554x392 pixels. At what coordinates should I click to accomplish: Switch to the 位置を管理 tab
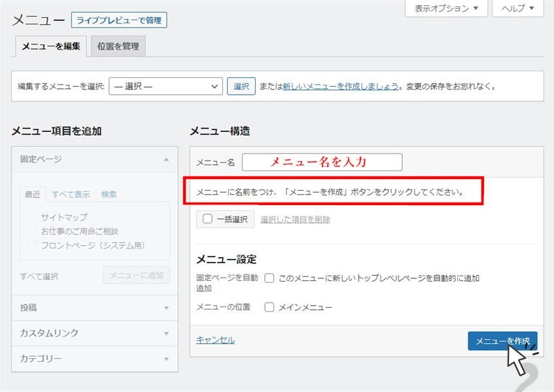coord(118,46)
